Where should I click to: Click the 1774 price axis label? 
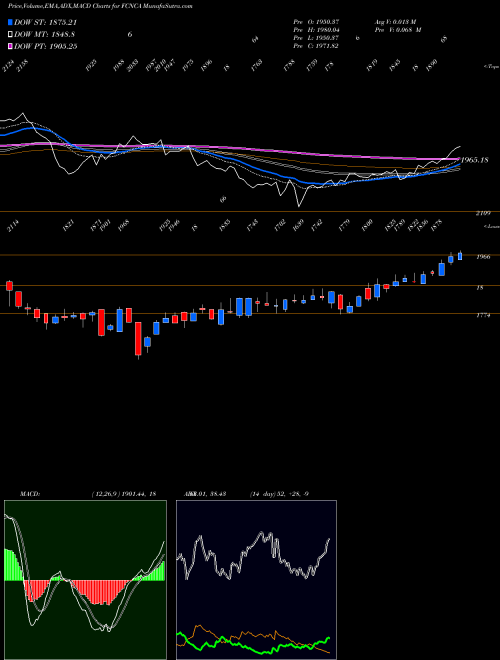[x=483, y=315]
